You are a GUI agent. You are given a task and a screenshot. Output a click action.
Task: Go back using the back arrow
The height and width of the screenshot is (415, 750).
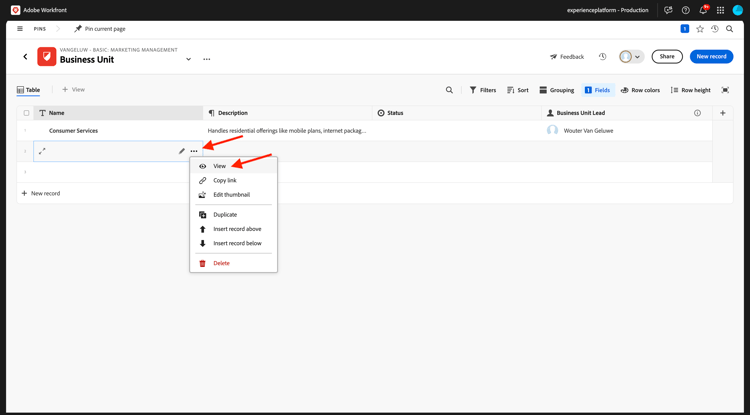[25, 56]
